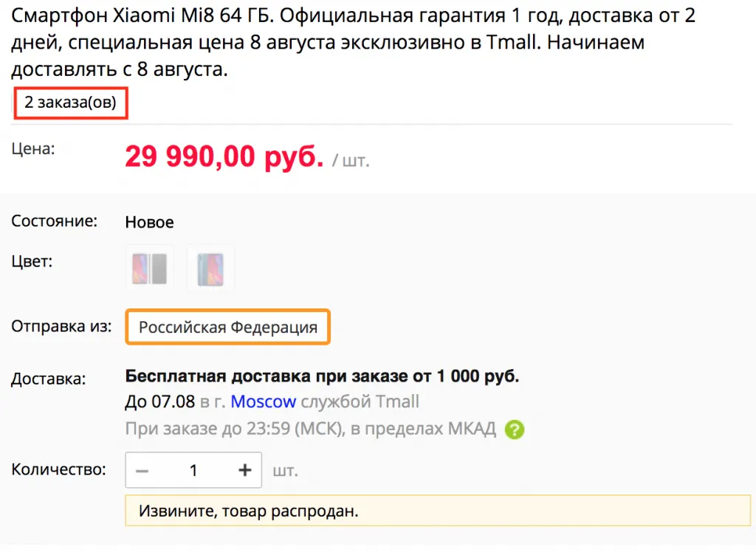Click the 'Новое' condition value

click(x=150, y=222)
